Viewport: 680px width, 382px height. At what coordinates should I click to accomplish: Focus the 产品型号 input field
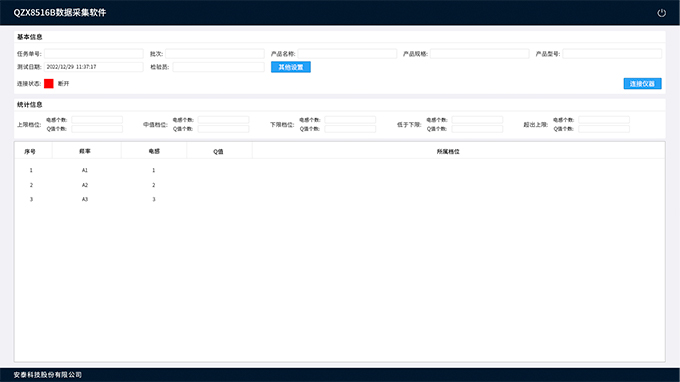point(612,54)
